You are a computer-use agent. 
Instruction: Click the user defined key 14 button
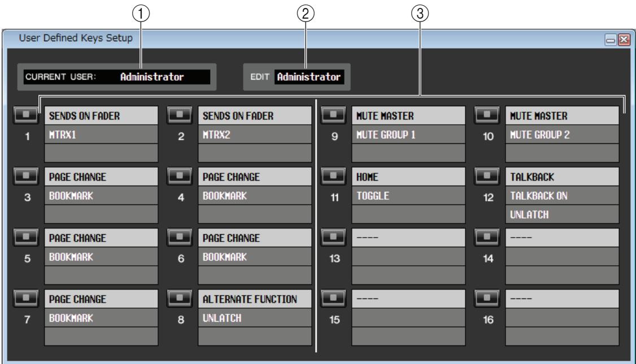[x=487, y=238]
